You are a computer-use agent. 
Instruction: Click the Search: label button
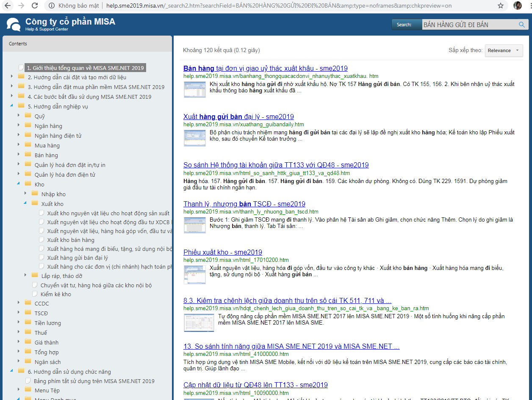tap(407, 25)
